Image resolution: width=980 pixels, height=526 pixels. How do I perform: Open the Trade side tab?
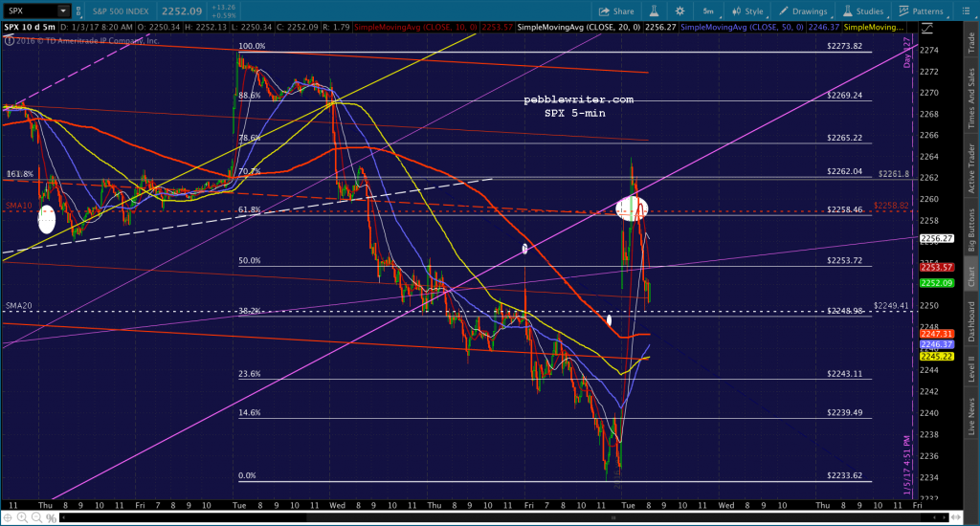(x=971, y=42)
